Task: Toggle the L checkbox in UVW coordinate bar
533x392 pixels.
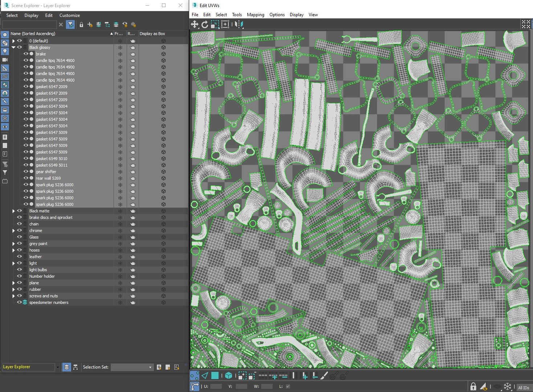Action: coord(288,387)
